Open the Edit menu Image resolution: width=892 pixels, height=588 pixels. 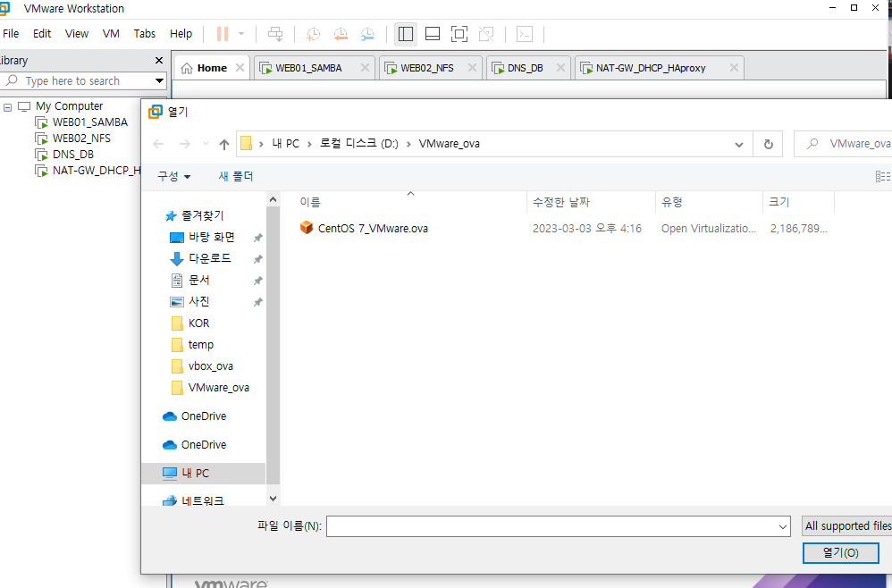pos(42,34)
